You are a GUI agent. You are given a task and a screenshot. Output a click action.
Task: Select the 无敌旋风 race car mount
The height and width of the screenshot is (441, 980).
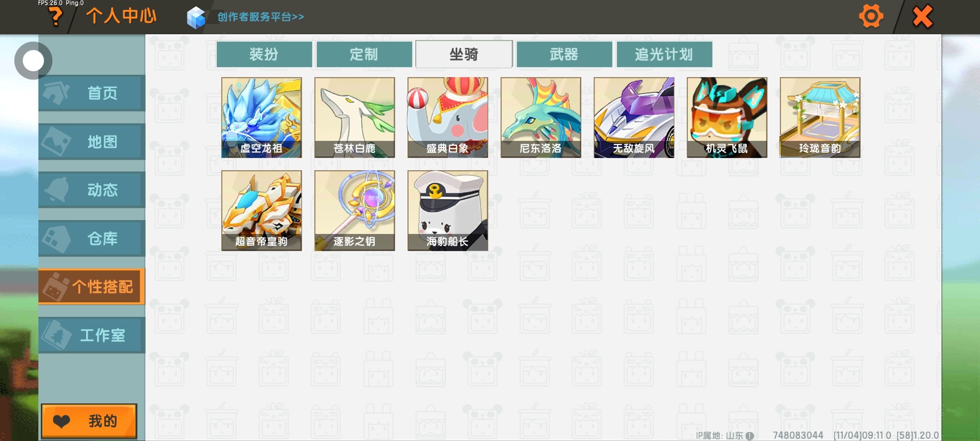coord(634,118)
